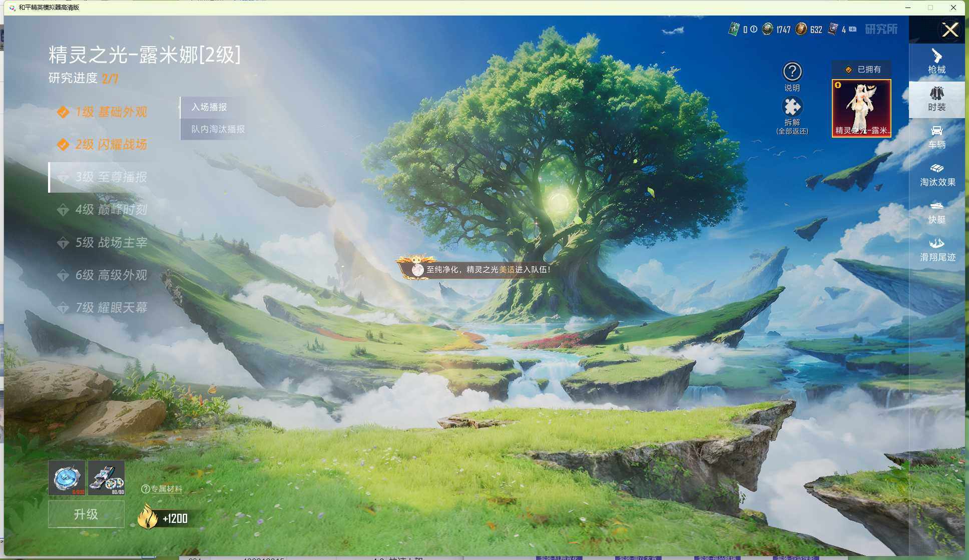Select level 1级 基础外观
The height and width of the screenshot is (560, 969).
[111, 112]
